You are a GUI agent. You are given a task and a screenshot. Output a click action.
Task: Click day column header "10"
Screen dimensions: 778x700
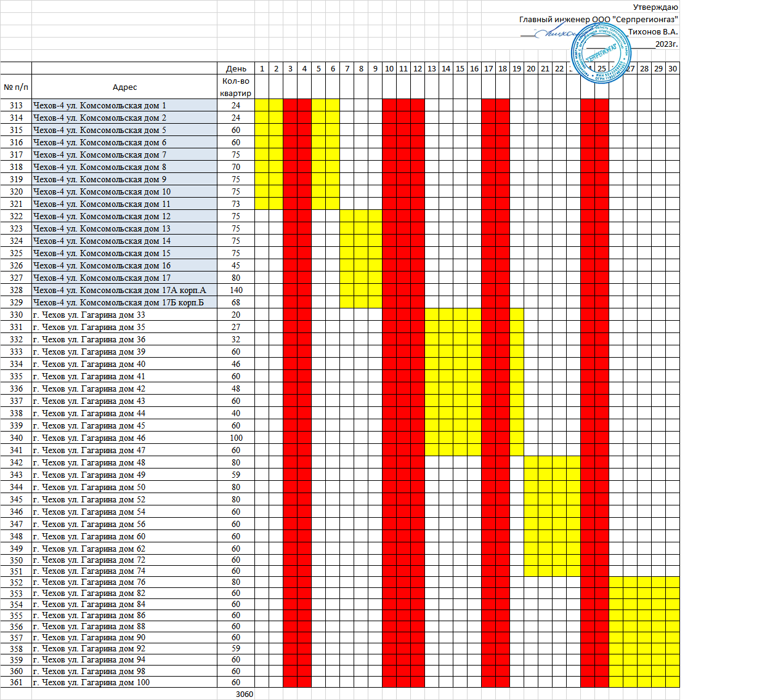click(x=389, y=68)
